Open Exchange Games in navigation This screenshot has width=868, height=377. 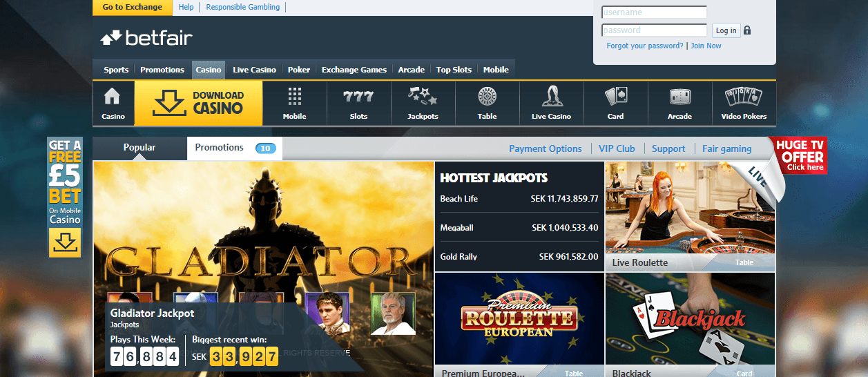[354, 70]
